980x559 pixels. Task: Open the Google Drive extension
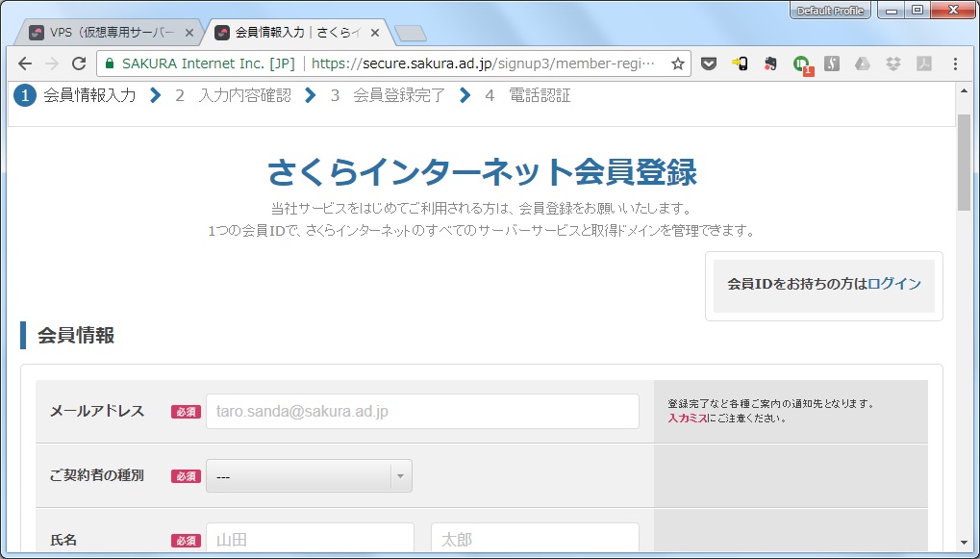coord(863,64)
